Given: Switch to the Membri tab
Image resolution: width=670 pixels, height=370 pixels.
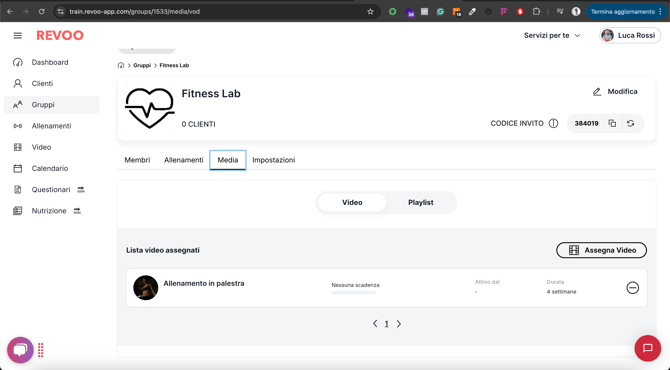Looking at the screenshot, I should 137,160.
